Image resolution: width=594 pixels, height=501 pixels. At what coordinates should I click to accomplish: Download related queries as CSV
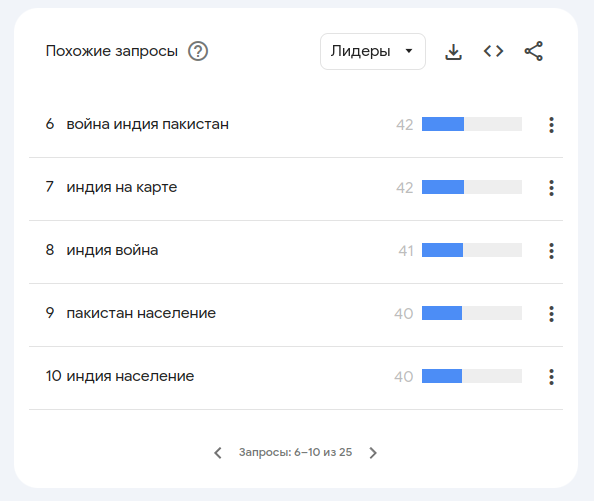453,52
